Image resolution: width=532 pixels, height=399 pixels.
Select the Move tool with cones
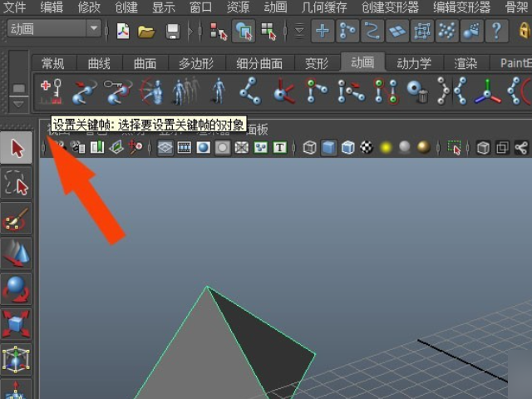[17, 254]
